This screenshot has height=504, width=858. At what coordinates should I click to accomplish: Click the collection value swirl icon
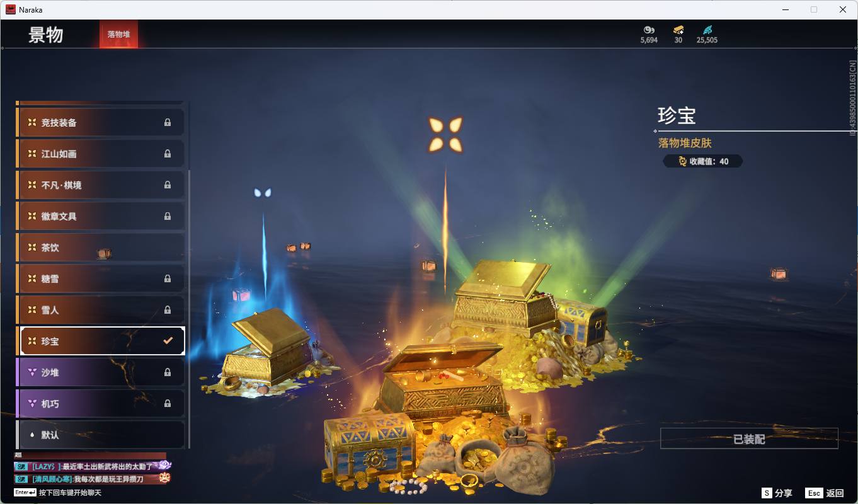(682, 161)
